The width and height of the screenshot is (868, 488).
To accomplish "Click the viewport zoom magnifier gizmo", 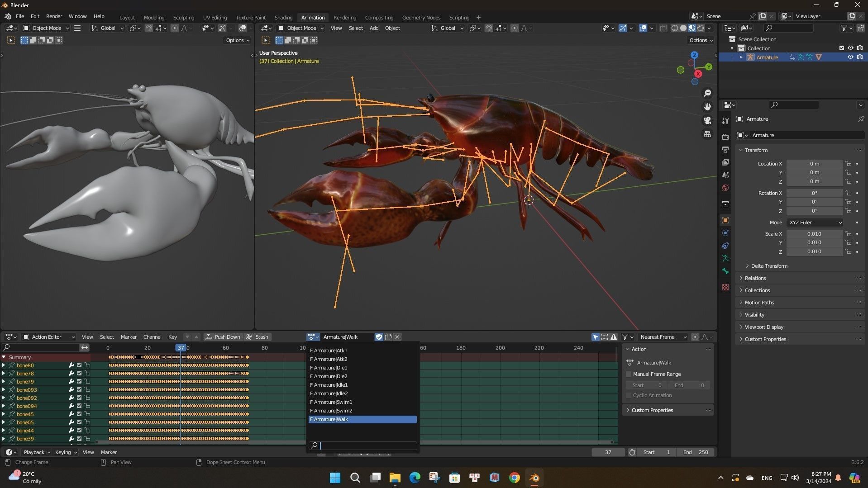I will 707,93.
